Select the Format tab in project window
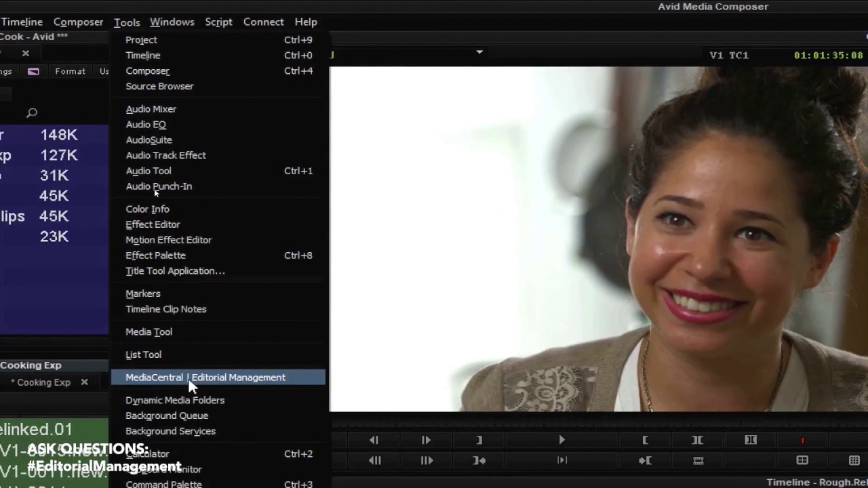This screenshot has width=868, height=488. tap(70, 71)
